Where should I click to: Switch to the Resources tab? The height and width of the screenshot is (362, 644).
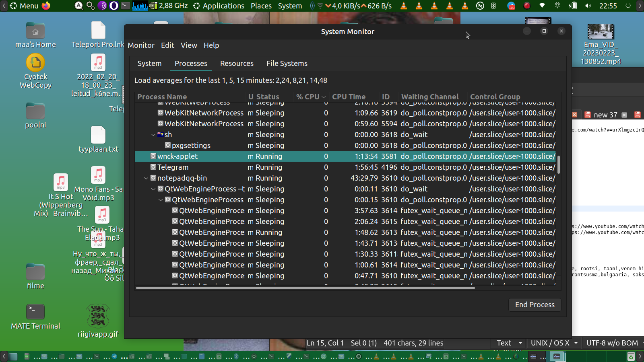pos(237,64)
